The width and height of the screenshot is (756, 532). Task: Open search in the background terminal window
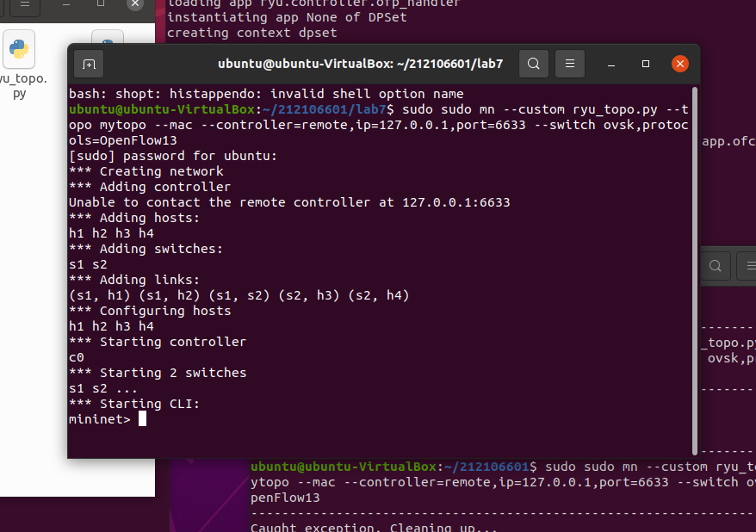tap(715, 265)
